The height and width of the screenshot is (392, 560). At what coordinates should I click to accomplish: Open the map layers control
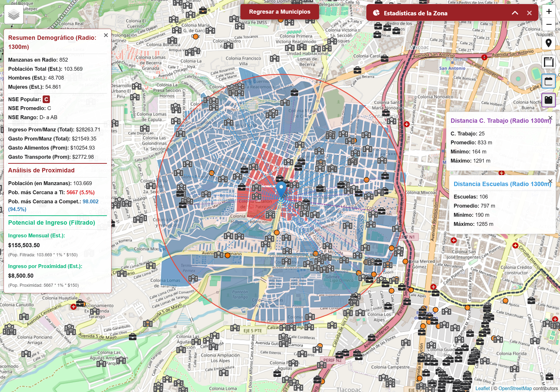(14, 15)
